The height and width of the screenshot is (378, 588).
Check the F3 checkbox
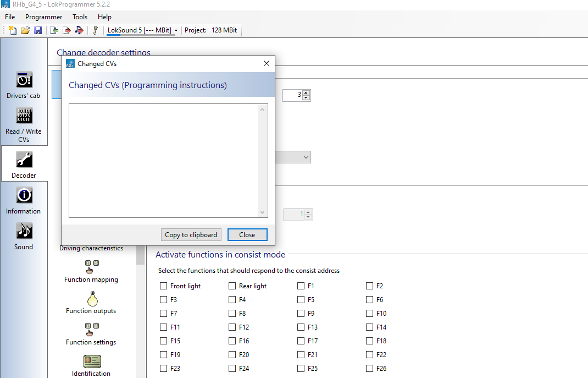(x=164, y=299)
